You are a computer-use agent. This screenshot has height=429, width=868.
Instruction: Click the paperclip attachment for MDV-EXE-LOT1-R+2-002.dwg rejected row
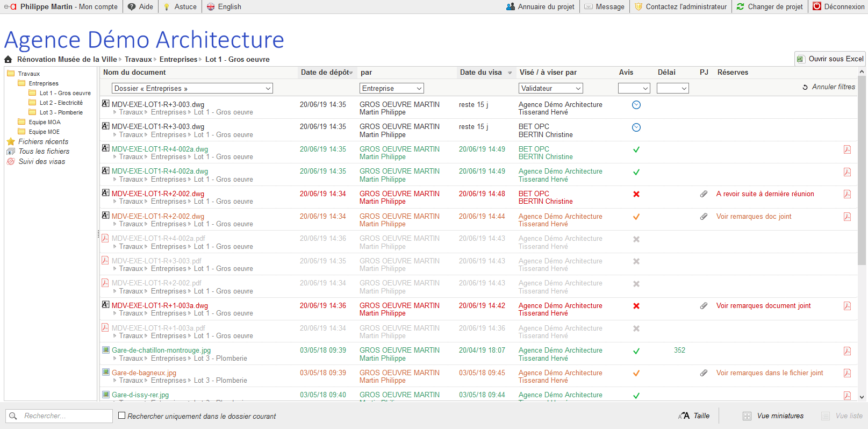[704, 194]
